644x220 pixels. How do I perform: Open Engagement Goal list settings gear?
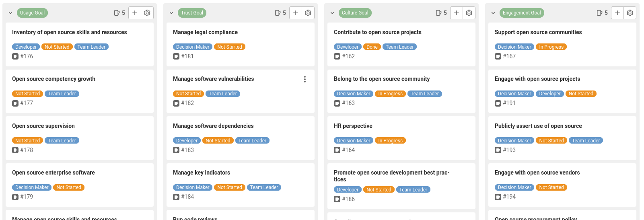[x=630, y=13]
